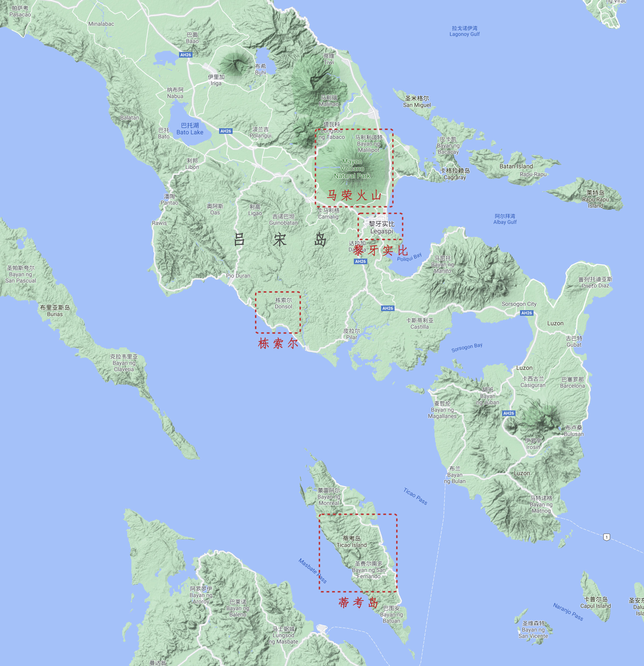Click the AH26 shield near Castilla

388,308
